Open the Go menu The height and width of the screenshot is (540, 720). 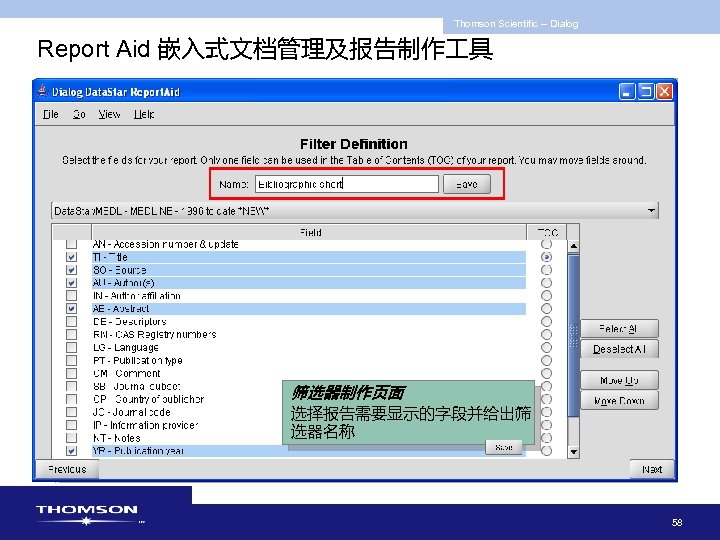tap(79, 114)
